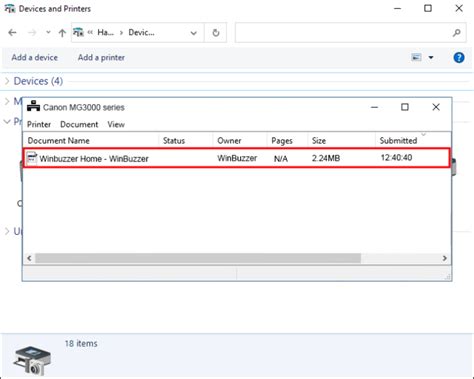Click Add a device
Viewport: 474px width, 379px height.
click(x=35, y=58)
